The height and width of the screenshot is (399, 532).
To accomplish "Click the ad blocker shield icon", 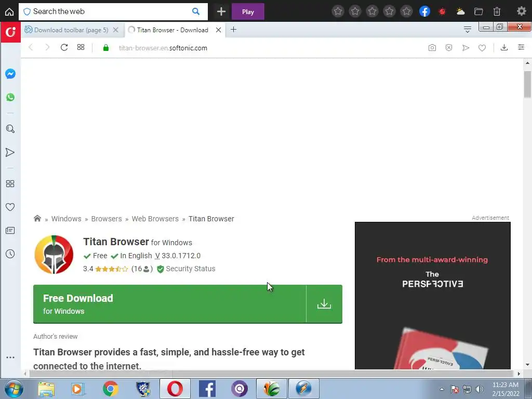I will tap(448, 47).
